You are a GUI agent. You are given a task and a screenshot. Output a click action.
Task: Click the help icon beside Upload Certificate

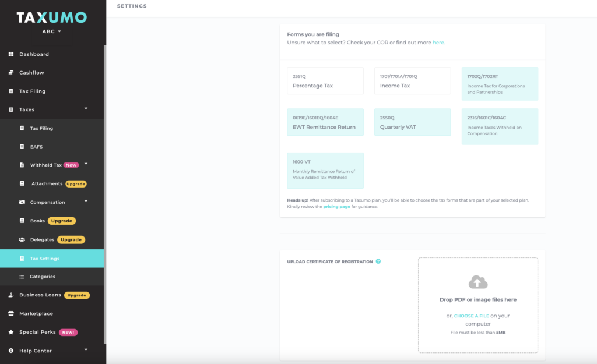tap(378, 261)
